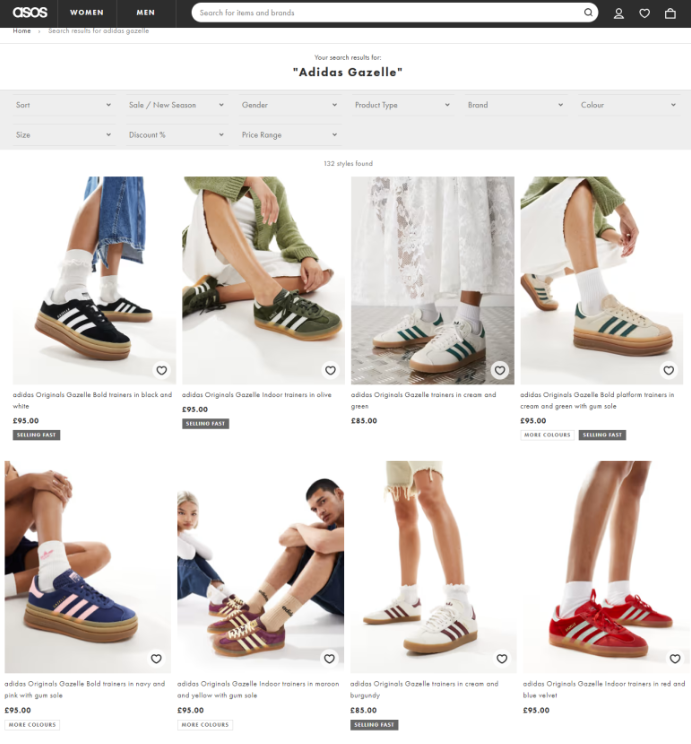Open Gazelle cream and burgundy title
This screenshot has height=744, width=691.
tap(424, 689)
